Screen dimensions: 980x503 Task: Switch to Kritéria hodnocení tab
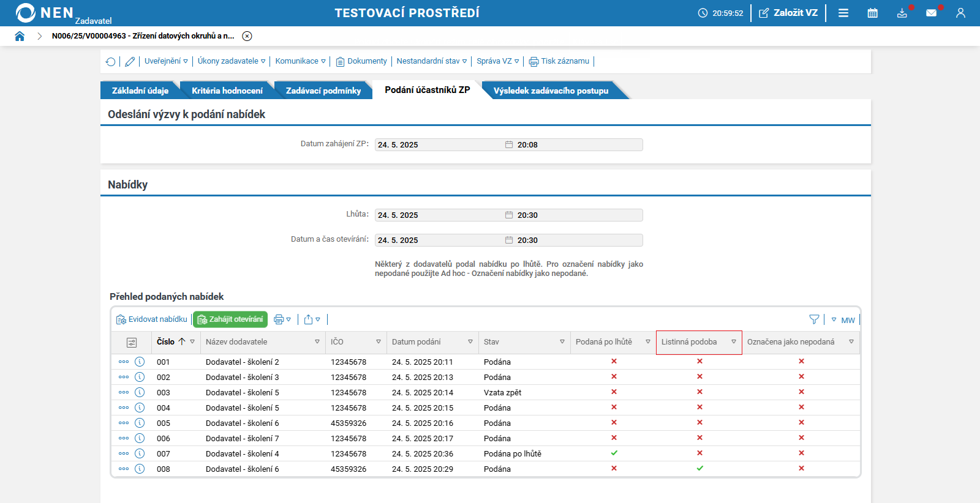coord(227,91)
